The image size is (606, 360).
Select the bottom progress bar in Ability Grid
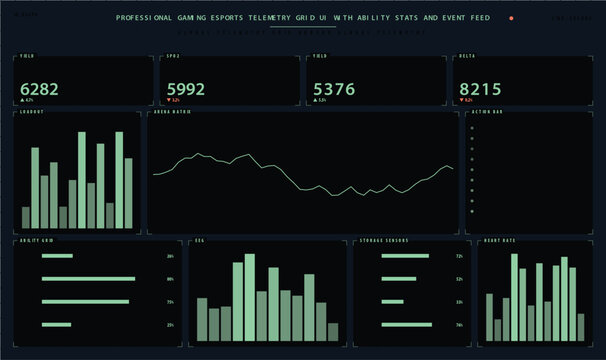pos(56,325)
